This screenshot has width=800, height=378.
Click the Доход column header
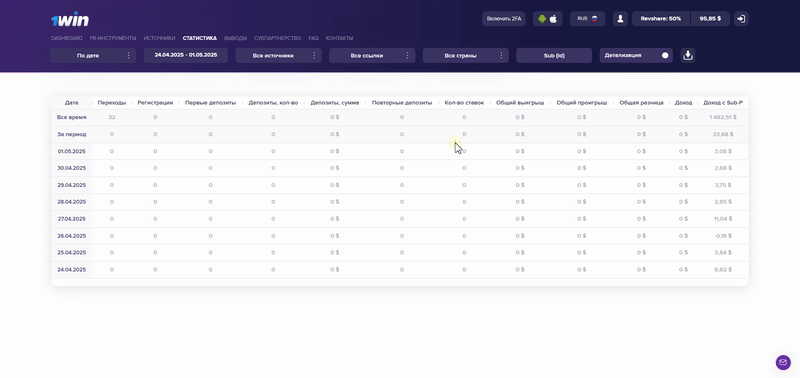tap(683, 103)
